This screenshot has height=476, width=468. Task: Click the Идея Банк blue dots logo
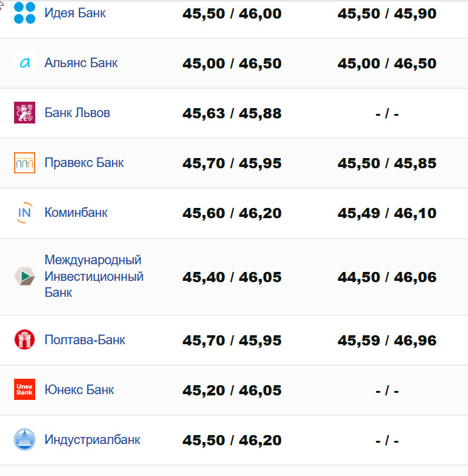click(x=24, y=13)
